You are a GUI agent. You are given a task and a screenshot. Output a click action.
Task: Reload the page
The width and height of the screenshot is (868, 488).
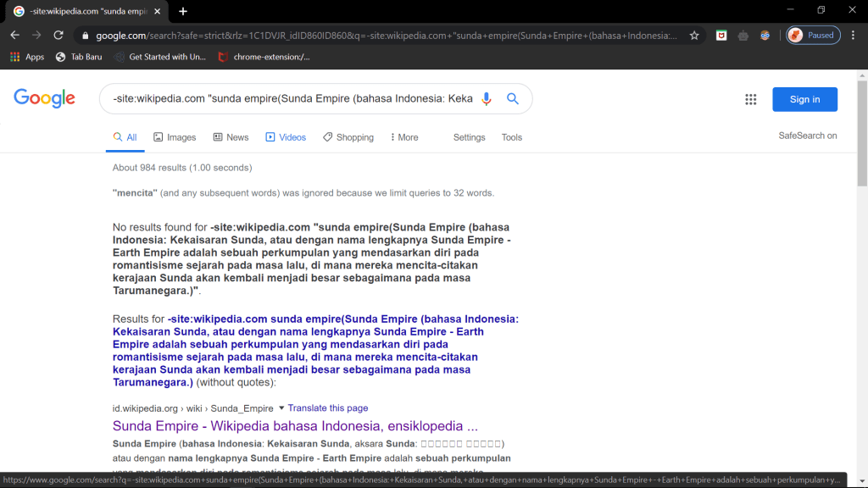pos(58,36)
